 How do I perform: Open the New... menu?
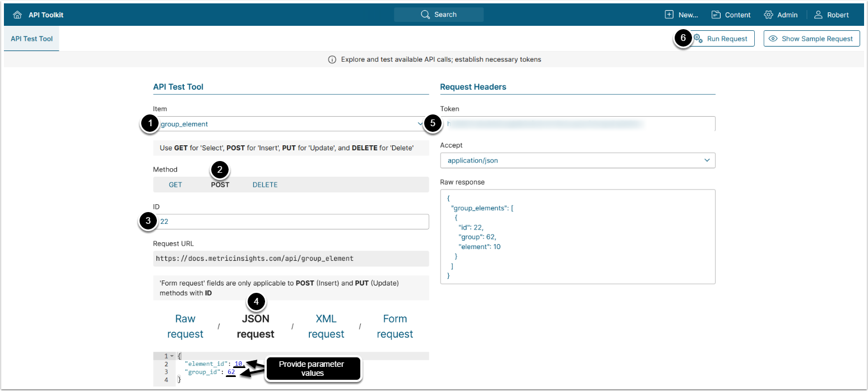(681, 15)
